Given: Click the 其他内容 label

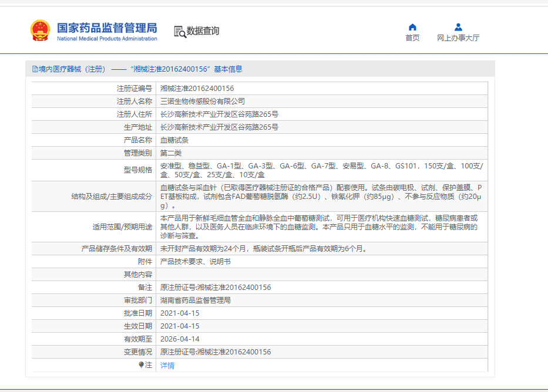Looking at the screenshot, I should (137, 275).
